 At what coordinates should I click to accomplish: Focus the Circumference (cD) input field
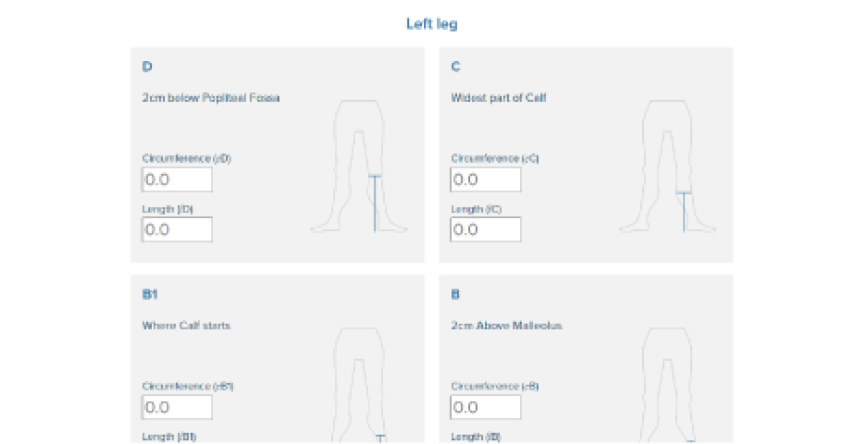[x=177, y=180]
